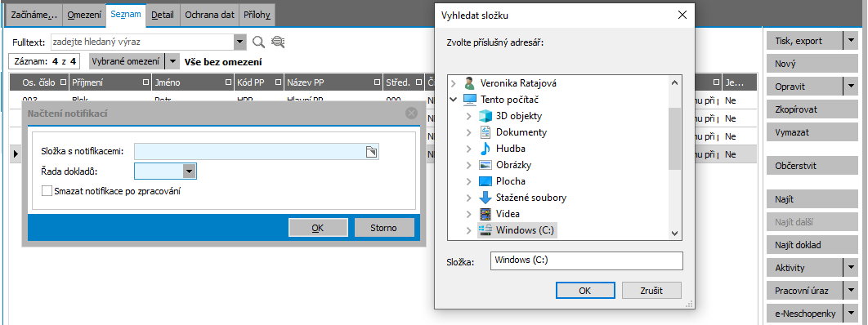Click the Zrušit button in folder dialog

[651, 290]
